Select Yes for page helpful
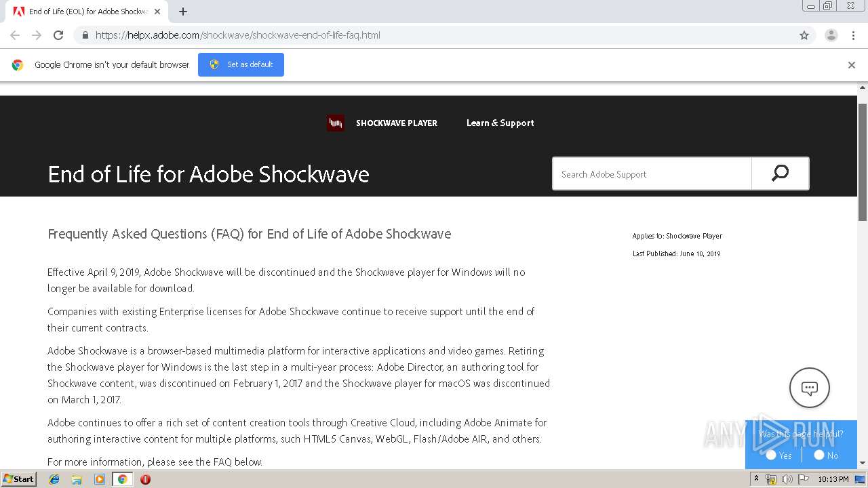 (x=771, y=455)
